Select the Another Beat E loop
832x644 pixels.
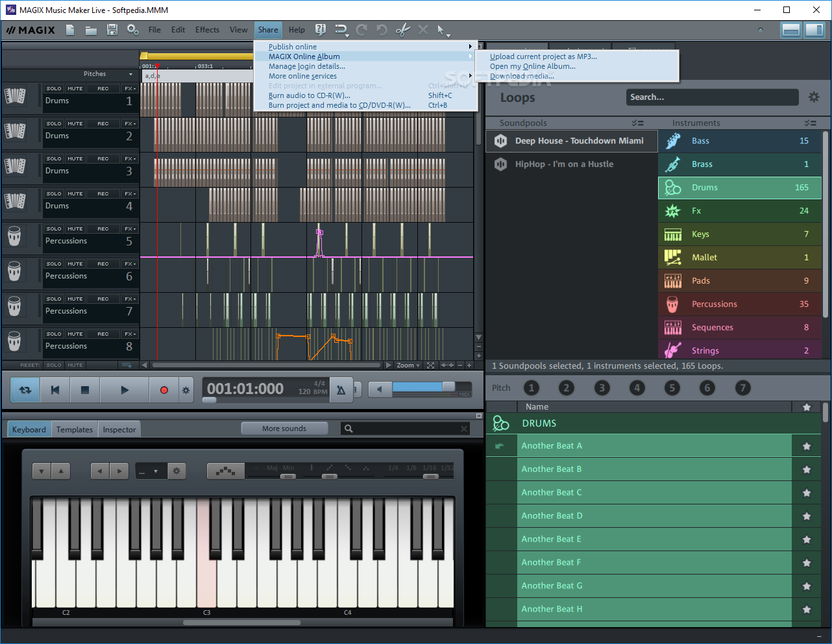pyautogui.click(x=654, y=539)
